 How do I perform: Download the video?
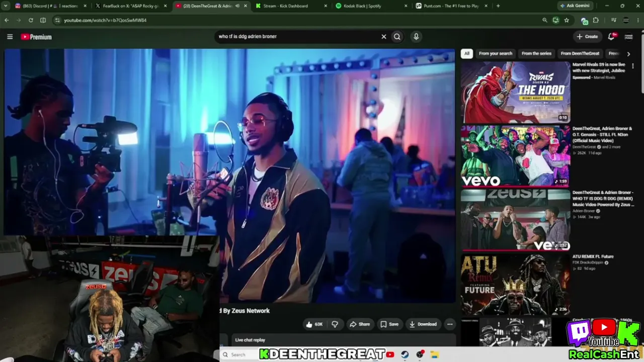pos(423,324)
